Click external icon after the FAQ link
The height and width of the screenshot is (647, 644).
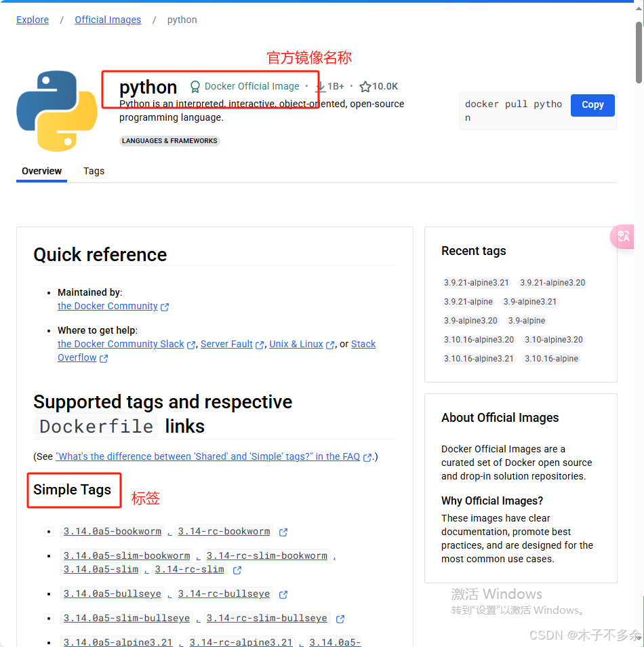[367, 457]
